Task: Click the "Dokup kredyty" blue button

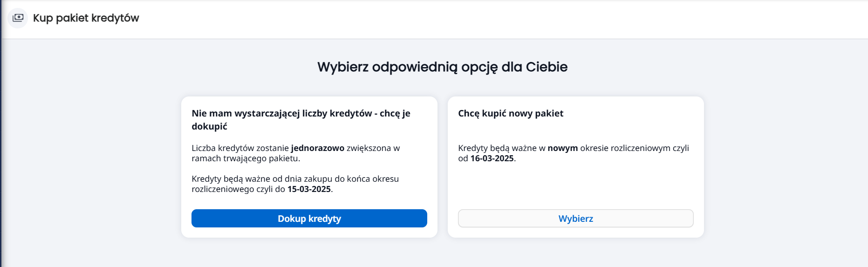Action: click(309, 219)
